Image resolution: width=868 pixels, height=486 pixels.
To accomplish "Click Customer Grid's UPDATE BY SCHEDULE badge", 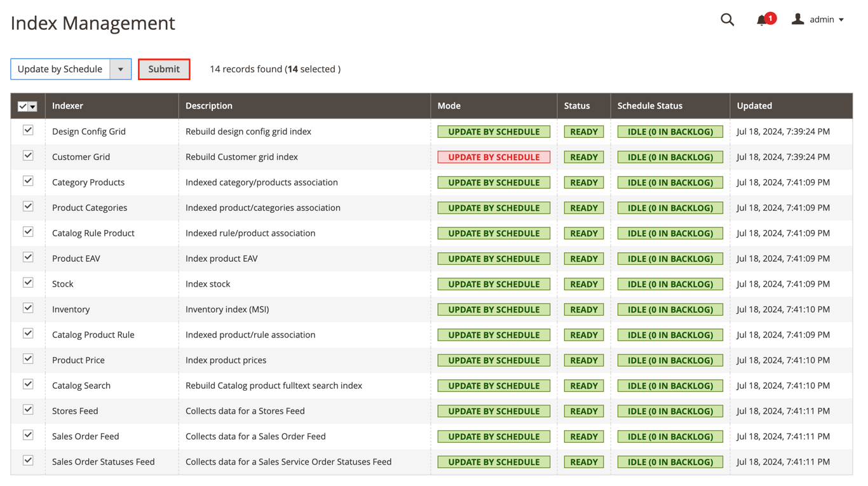I will click(x=494, y=156).
